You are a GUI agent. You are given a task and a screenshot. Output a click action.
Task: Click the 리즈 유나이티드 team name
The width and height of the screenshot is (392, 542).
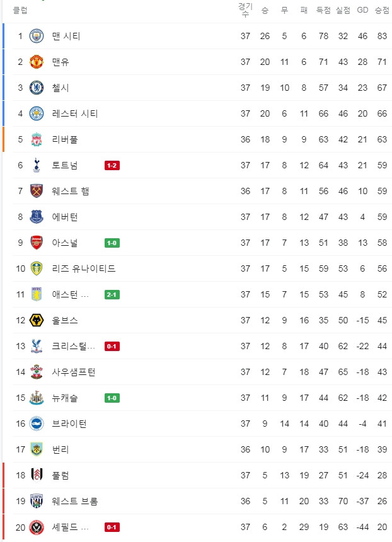[84, 268]
